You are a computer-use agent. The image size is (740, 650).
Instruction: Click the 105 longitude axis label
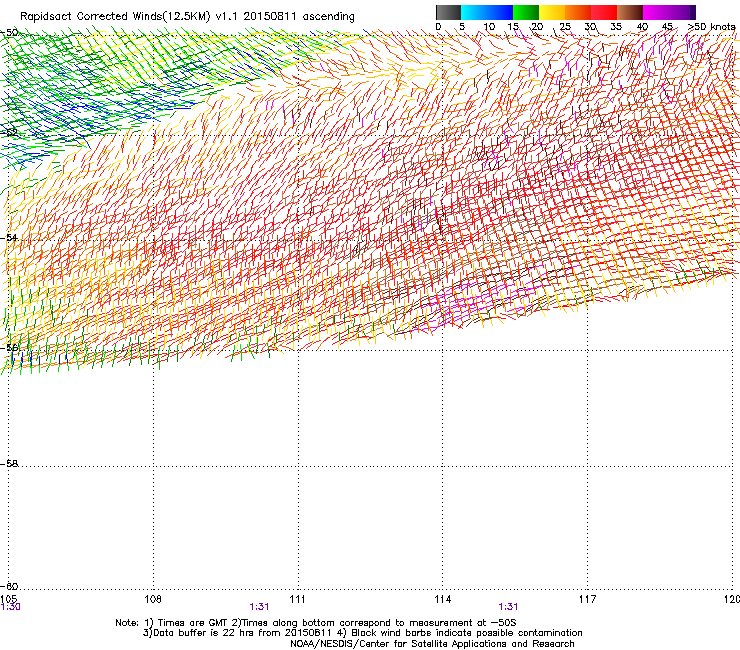(8, 599)
